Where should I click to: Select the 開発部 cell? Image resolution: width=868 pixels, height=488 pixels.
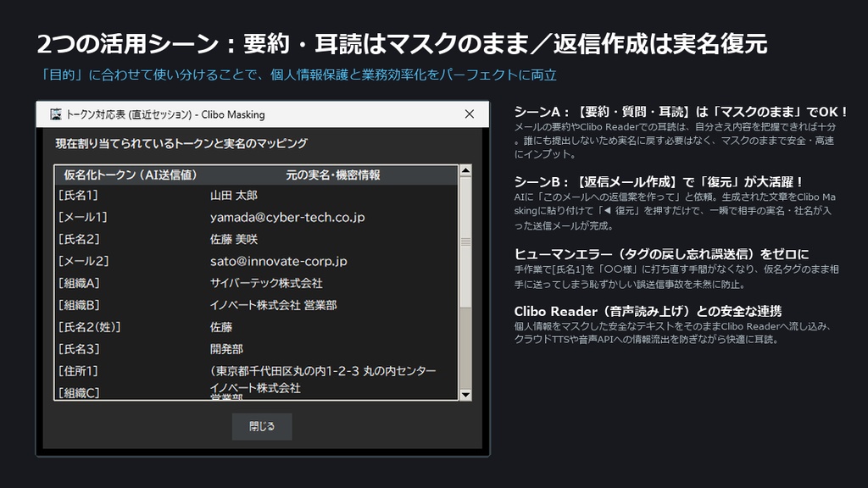tap(226, 349)
